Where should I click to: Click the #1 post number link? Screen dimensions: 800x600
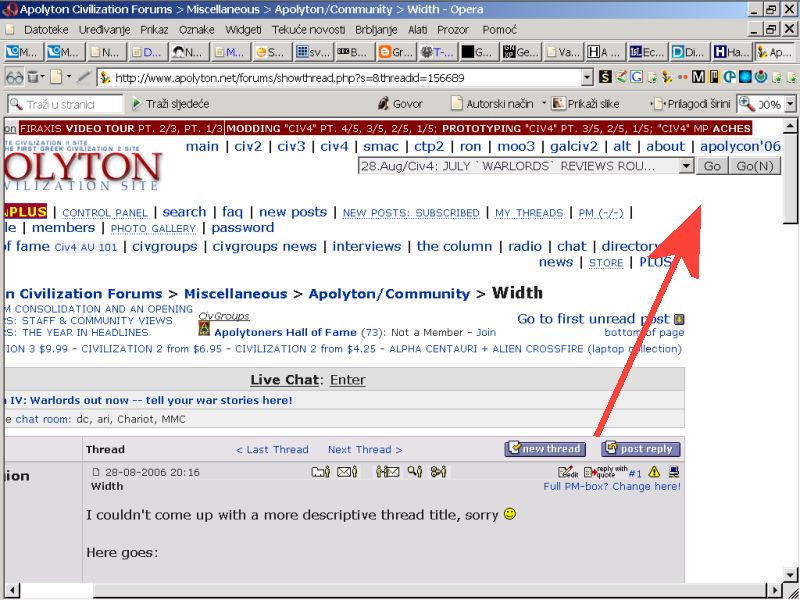635,473
